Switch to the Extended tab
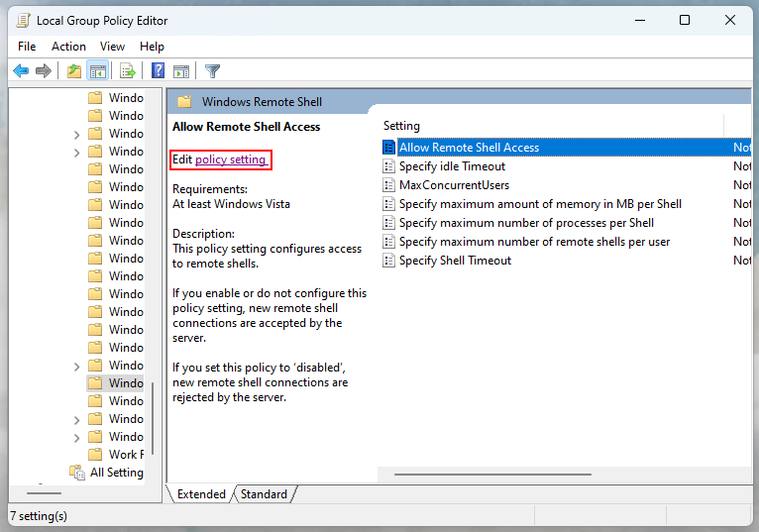This screenshot has height=532, width=759. pyautogui.click(x=201, y=494)
